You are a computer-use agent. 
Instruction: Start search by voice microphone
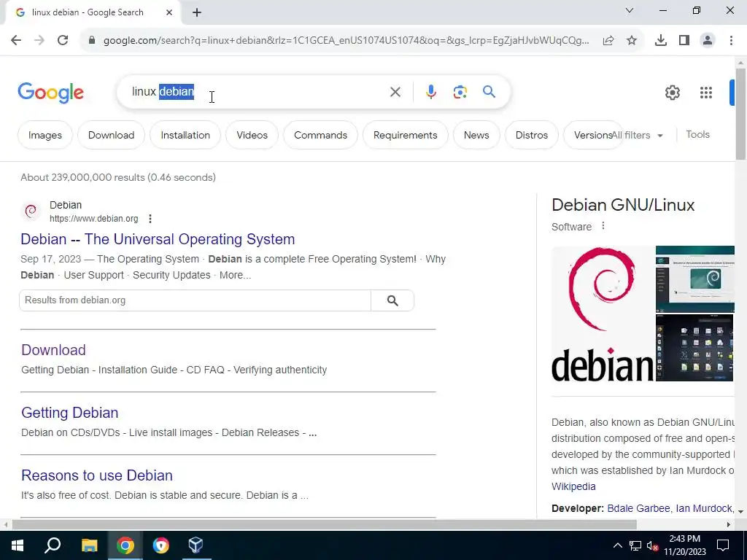pyautogui.click(x=430, y=91)
